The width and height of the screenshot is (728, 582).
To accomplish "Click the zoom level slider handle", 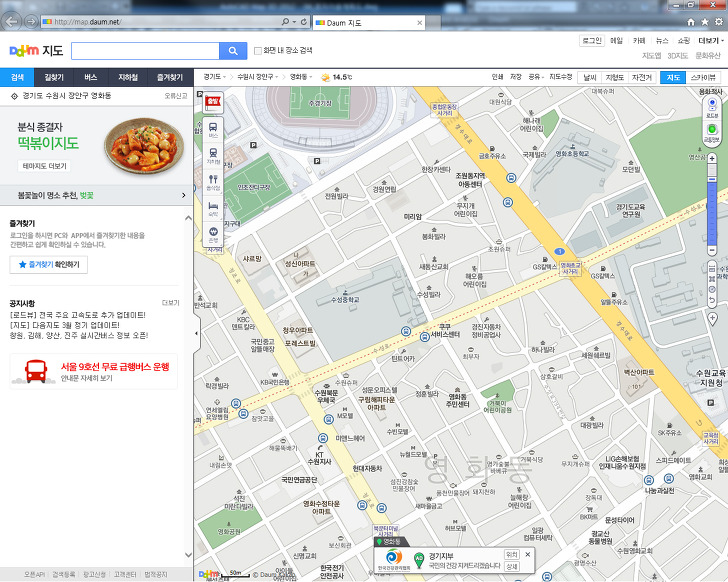I will coord(712,179).
